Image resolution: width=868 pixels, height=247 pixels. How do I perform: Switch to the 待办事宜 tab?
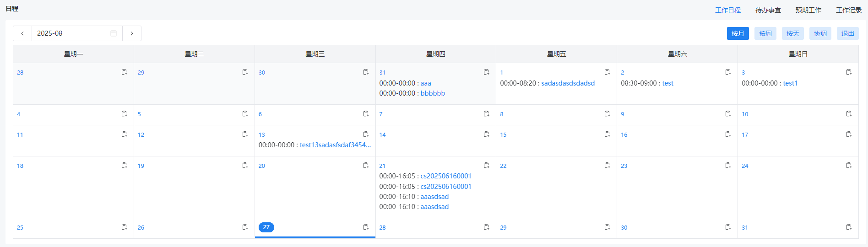pos(768,10)
